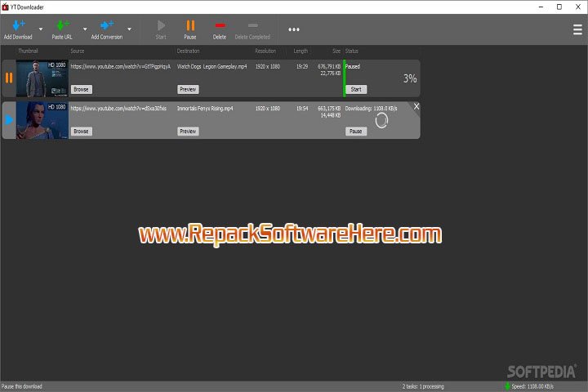This screenshot has height=392, width=588.
Task: Click Browse for the Immortals Fenyx download
Action: 82,131
